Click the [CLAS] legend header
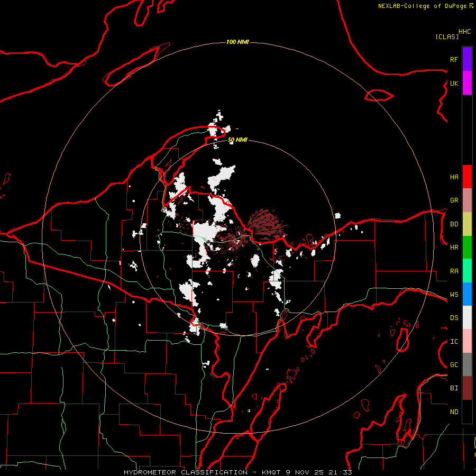 [447, 36]
